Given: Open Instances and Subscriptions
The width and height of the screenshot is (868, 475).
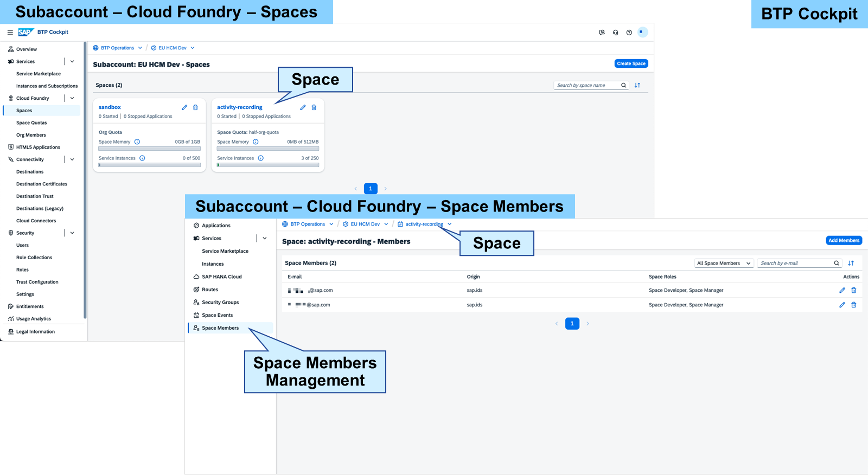Looking at the screenshot, I should pos(47,86).
